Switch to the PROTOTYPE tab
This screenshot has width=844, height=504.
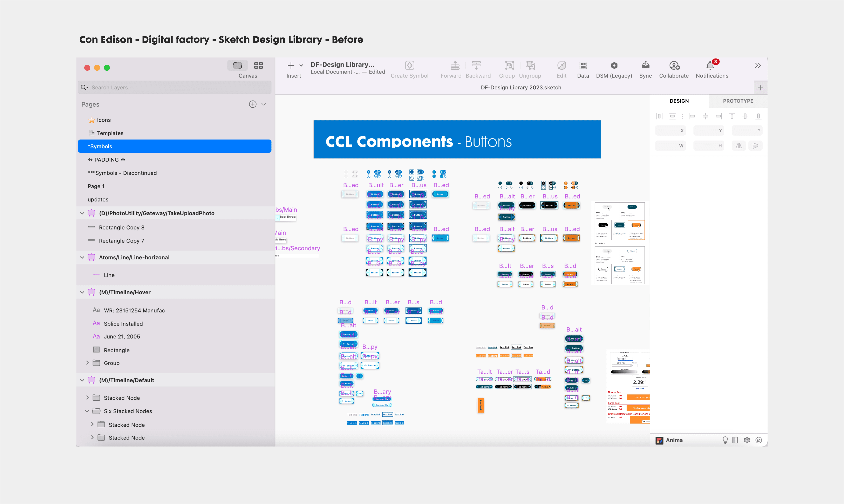738,101
